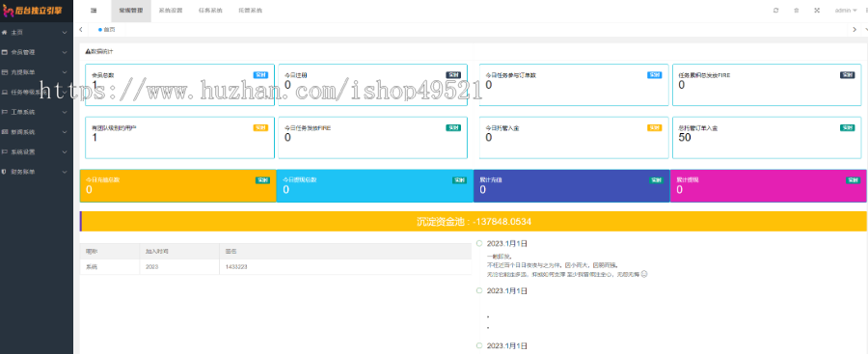
Task: Open the 会员管理 sidebar menu item
Action: click(37, 52)
